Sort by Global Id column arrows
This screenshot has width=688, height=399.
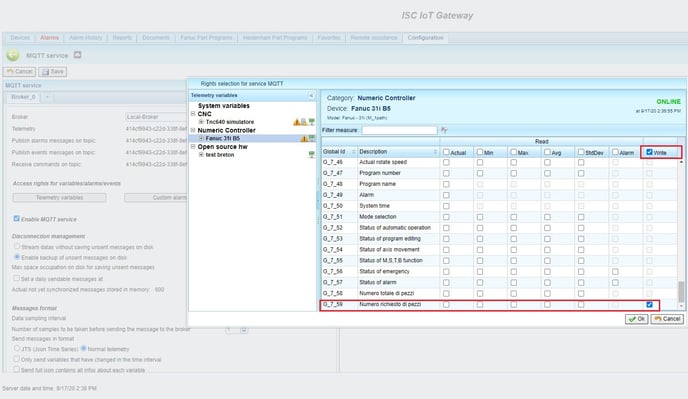(x=353, y=152)
